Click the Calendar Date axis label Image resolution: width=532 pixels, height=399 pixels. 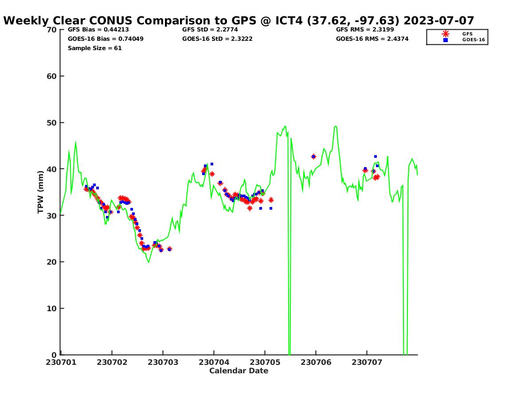[x=239, y=371]
